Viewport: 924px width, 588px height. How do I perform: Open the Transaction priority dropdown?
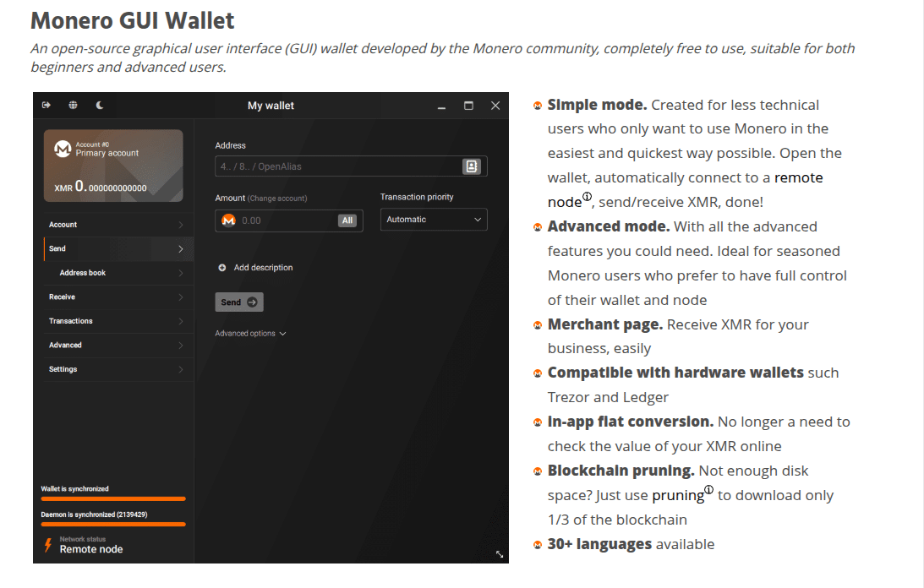point(434,220)
